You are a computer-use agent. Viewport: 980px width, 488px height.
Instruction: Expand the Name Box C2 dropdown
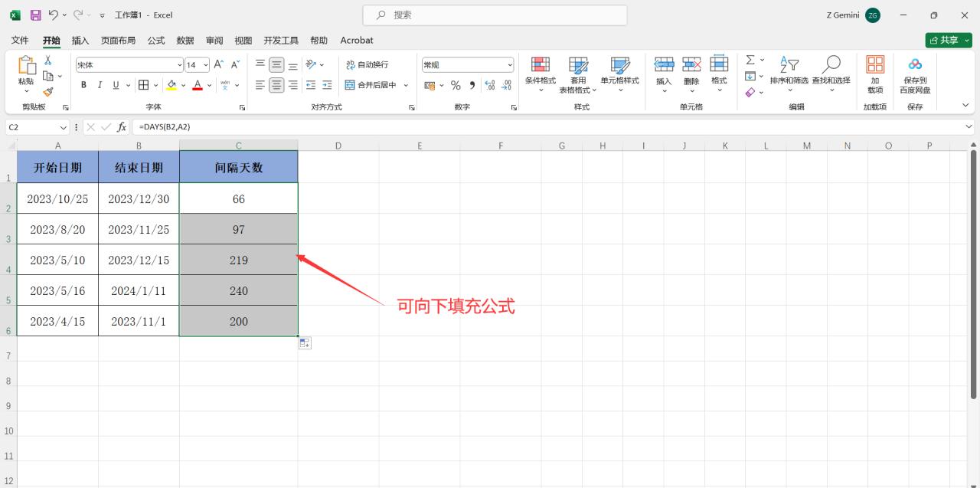pyautogui.click(x=64, y=127)
